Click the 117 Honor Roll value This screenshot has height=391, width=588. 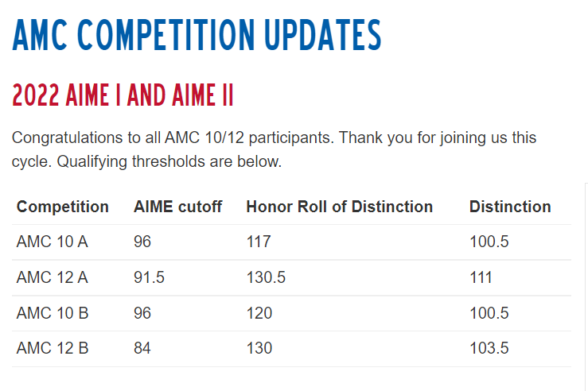point(259,242)
